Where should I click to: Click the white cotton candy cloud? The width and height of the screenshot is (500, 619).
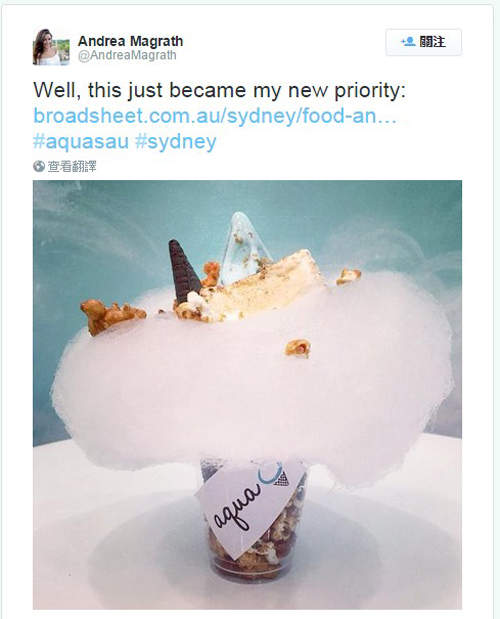[x=253, y=379]
